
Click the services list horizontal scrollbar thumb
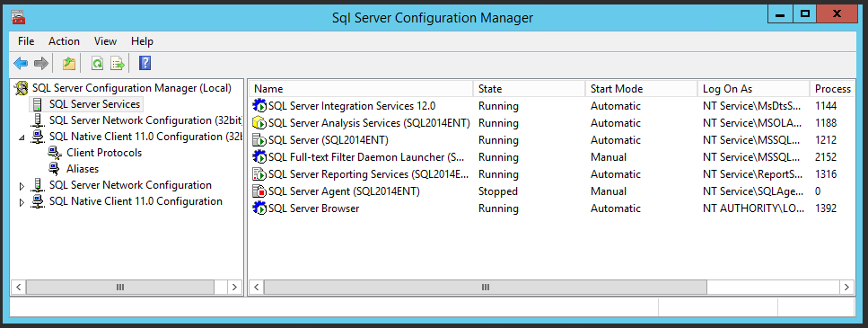pyautogui.click(x=486, y=287)
